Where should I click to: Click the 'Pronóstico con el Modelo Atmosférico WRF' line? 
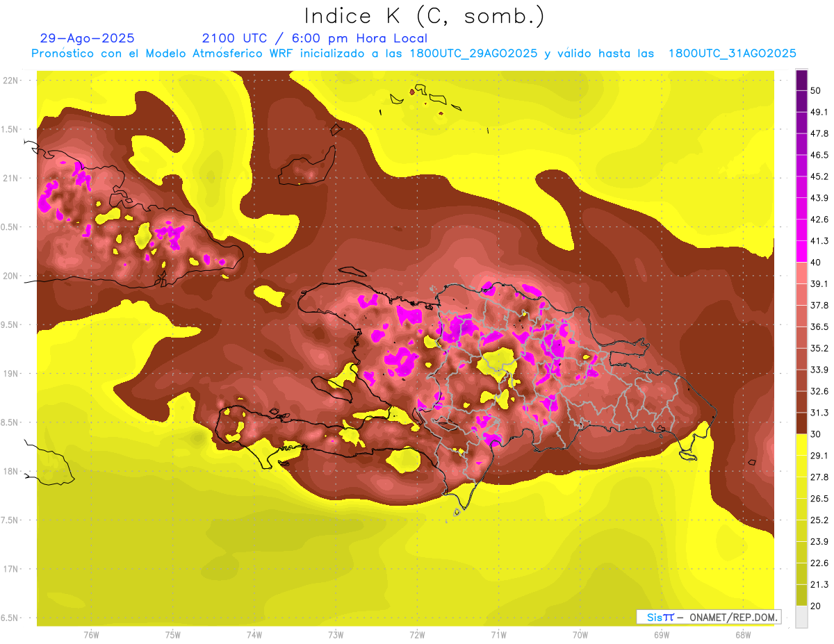414,53
